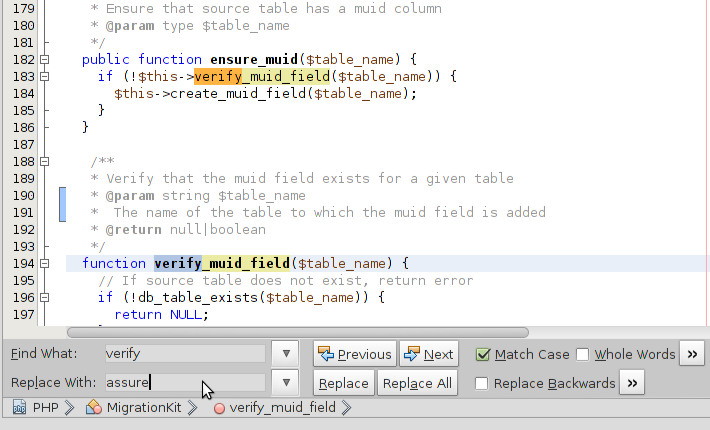Viewport: 710px width, 430px height.
Task: Select the PHP breadcrumb icon
Action: click(x=20, y=407)
